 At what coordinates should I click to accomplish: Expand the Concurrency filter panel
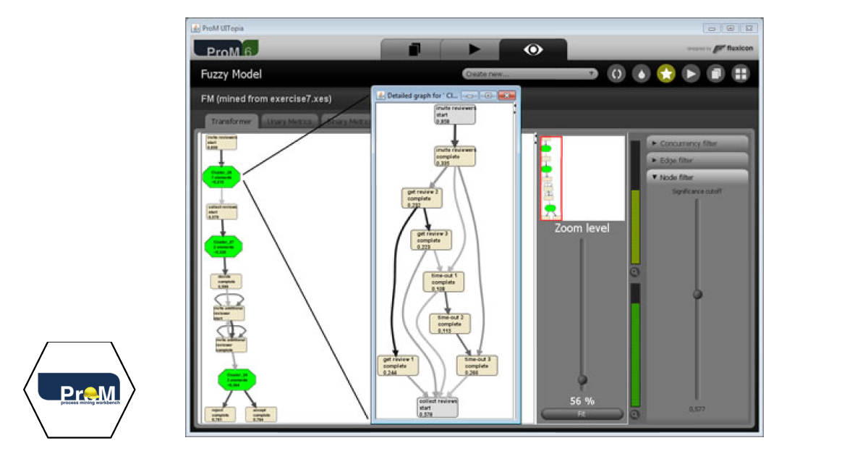click(697, 143)
